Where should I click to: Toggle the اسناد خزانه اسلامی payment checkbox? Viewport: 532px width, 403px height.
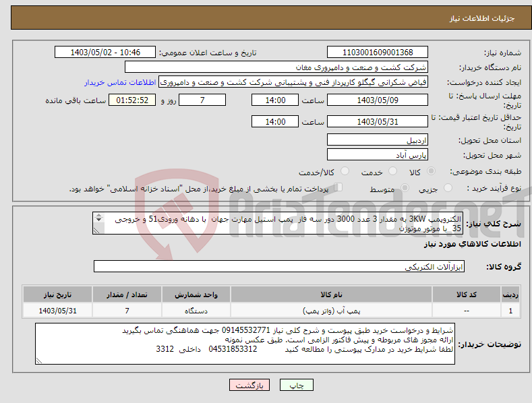click(338, 187)
